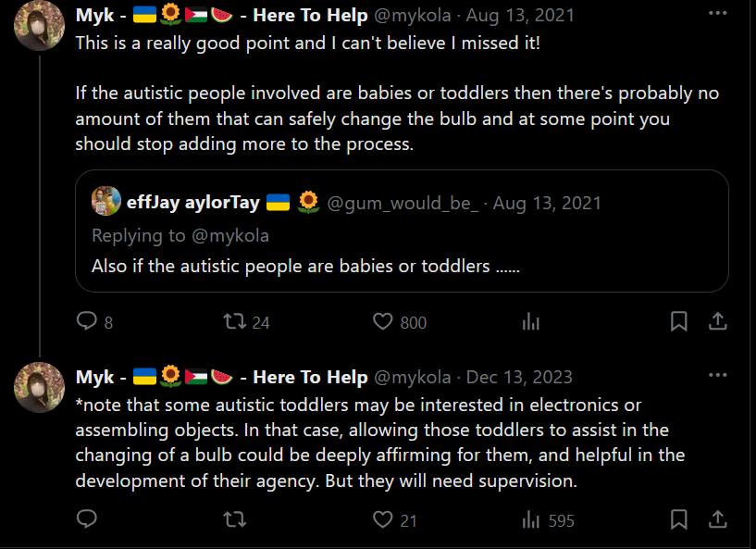Open more options for Dec 2023 tweet
The height and width of the screenshot is (549, 756).
(x=717, y=375)
